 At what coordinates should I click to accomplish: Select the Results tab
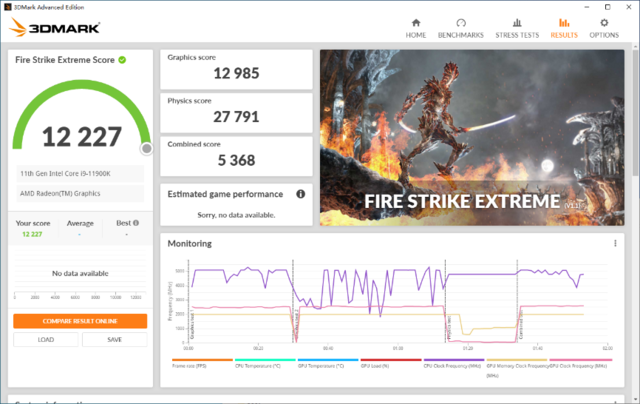point(564,29)
